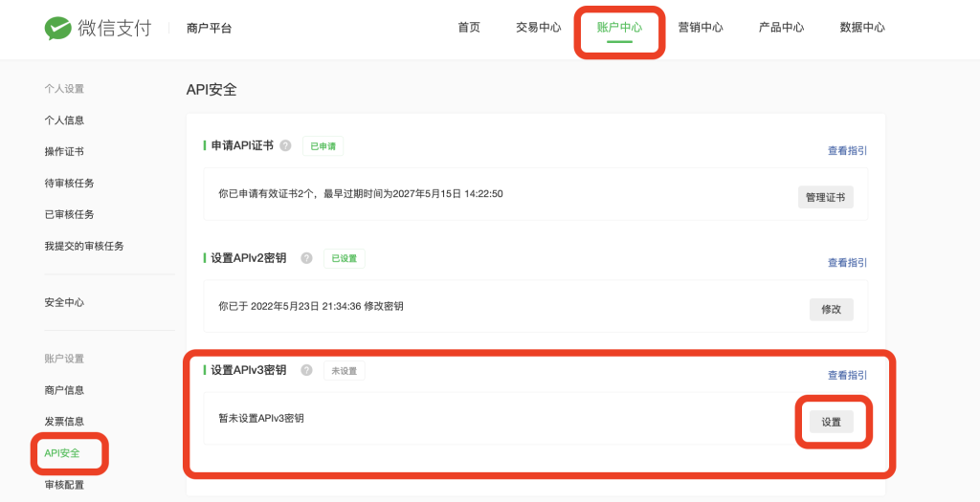Go to 营销中心 tab
The width and height of the screenshot is (980, 502).
(701, 28)
